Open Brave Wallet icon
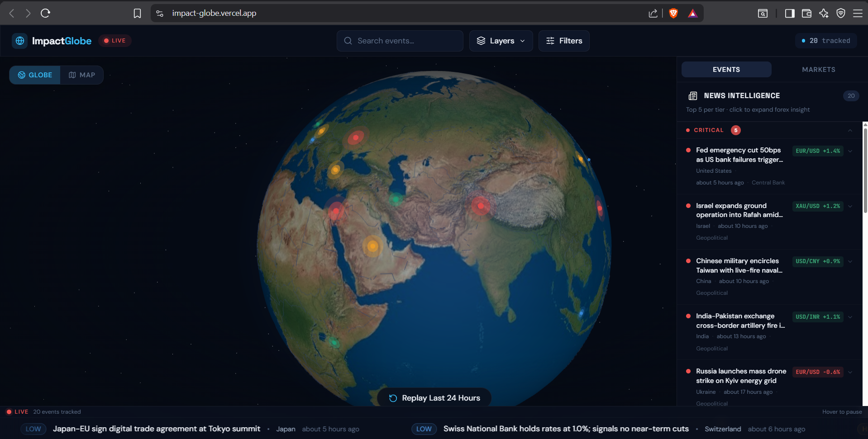 pyautogui.click(x=806, y=14)
